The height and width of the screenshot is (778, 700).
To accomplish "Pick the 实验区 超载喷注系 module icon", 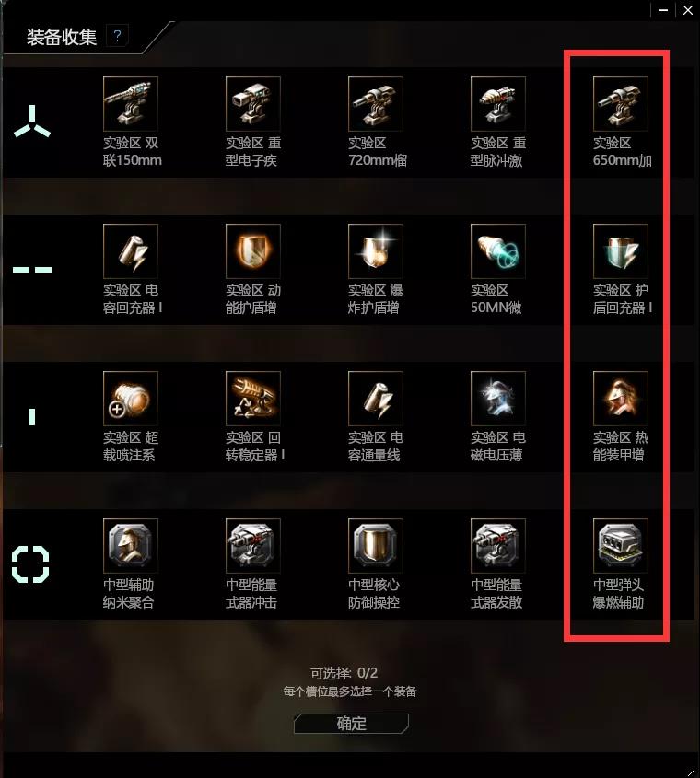I will [131, 399].
